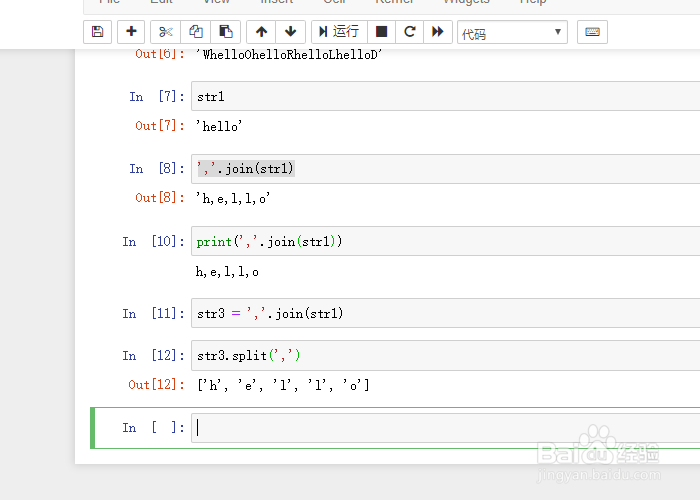Click the Out[7]: prompt label

(160, 126)
